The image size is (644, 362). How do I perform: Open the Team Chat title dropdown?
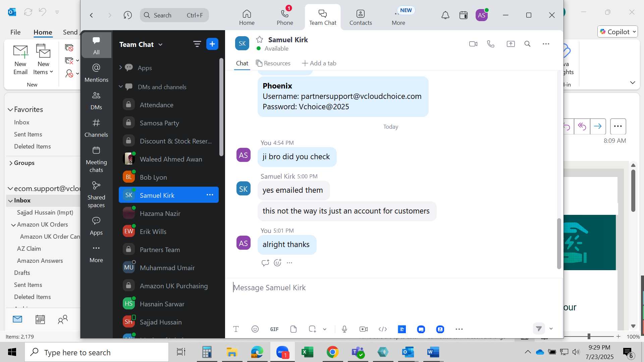pos(141,44)
